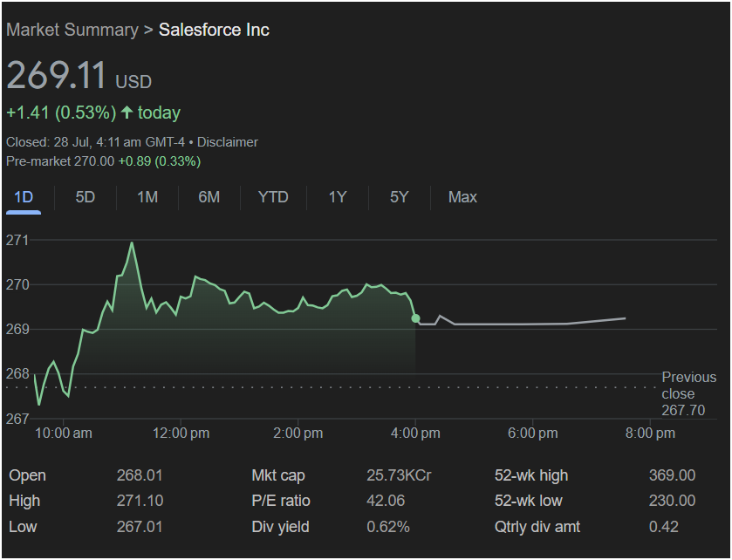Click the Closed: 28 Jul timestamp
Screen dimensions: 732x560
point(95,142)
